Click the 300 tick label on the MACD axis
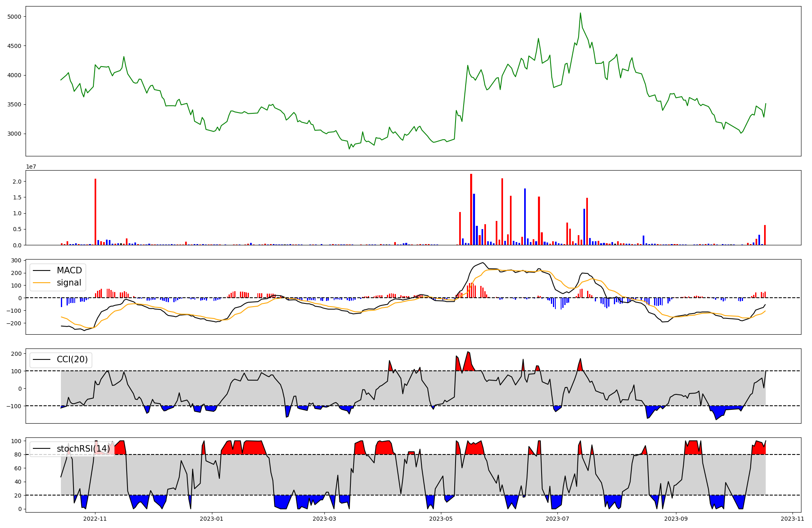The width and height of the screenshot is (812, 528). click(16, 261)
